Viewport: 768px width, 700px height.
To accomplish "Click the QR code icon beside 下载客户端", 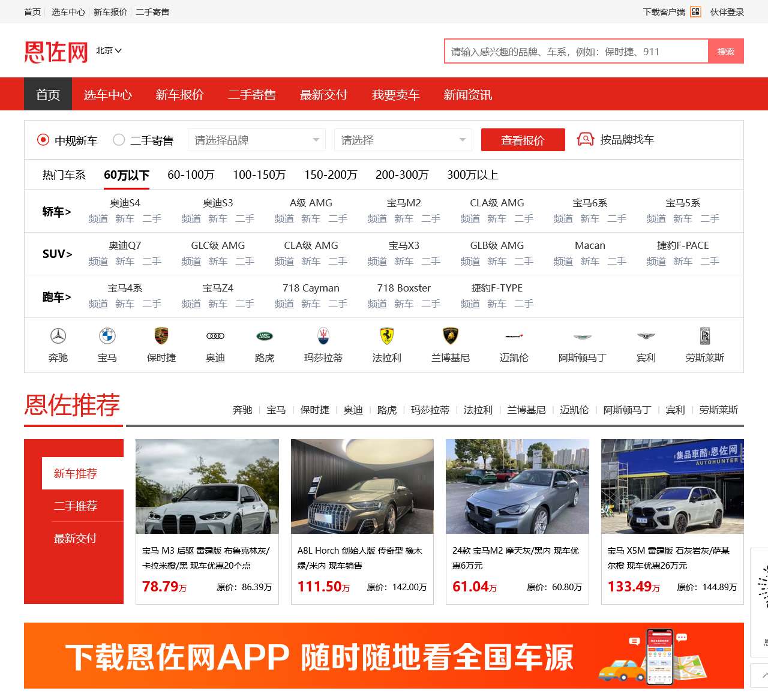I will click(x=696, y=12).
